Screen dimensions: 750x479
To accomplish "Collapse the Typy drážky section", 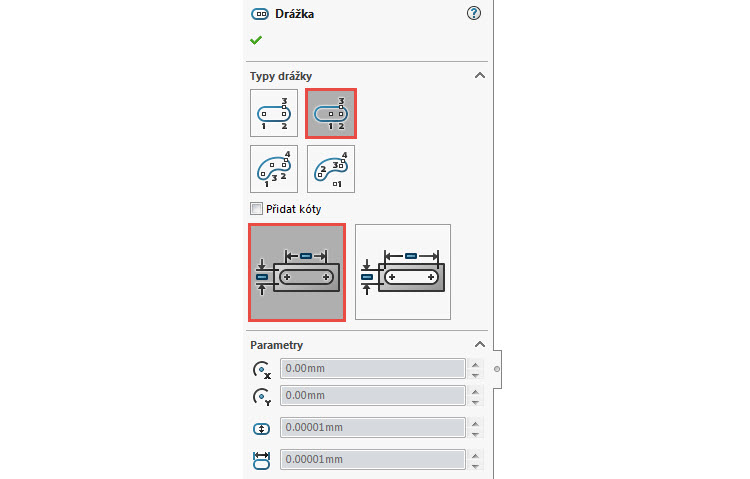I will point(479,76).
